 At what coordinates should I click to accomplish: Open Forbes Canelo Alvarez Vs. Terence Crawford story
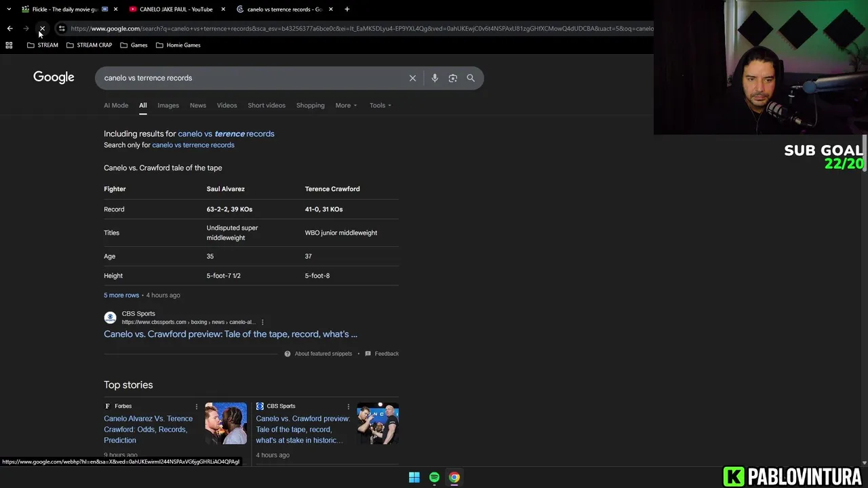[x=149, y=430]
